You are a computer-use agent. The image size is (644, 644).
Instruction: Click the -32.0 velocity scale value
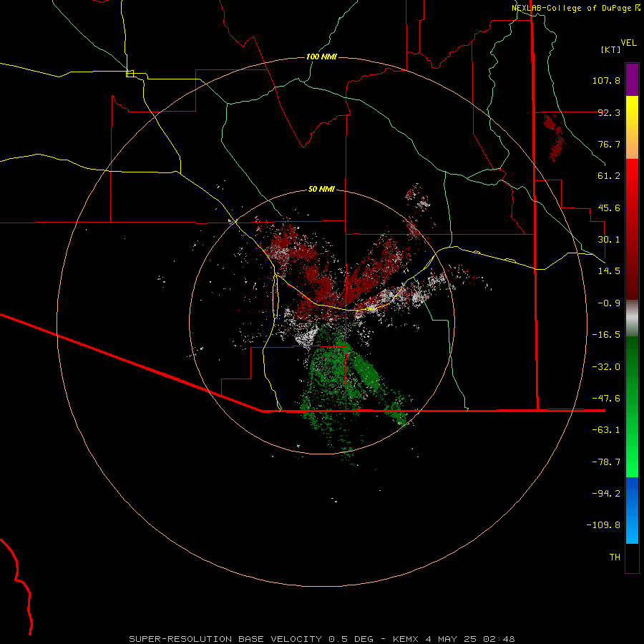click(x=606, y=367)
